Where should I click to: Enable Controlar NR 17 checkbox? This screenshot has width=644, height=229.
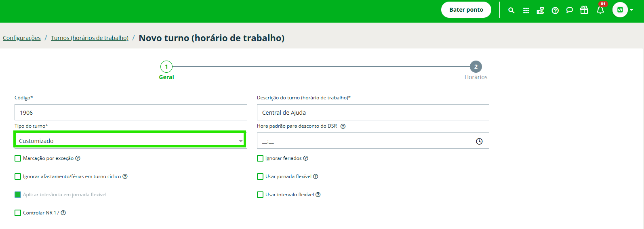tap(18, 213)
